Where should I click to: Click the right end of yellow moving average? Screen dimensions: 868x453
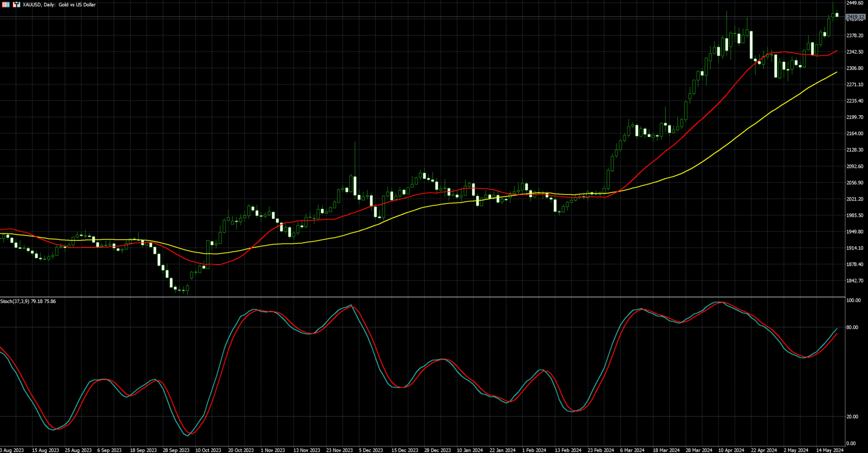pos(836,72)
